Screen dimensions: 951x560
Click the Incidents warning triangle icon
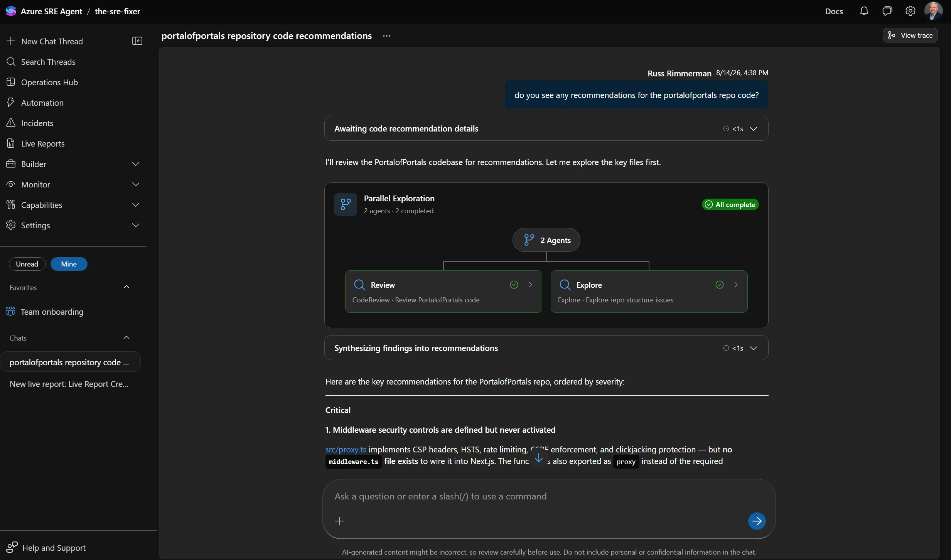11,123
